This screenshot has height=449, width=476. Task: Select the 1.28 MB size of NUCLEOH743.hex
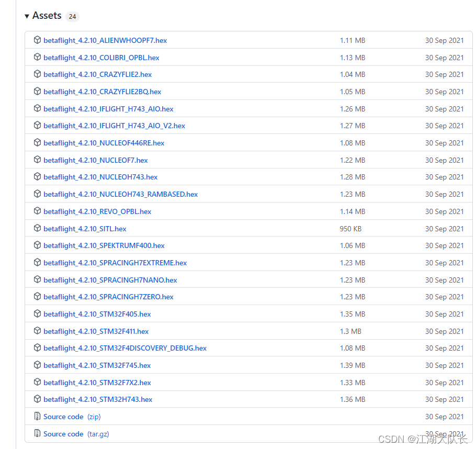point(353,177)
